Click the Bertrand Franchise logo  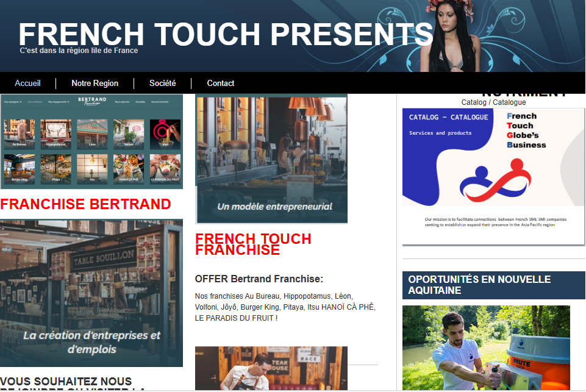coord(92,101)
